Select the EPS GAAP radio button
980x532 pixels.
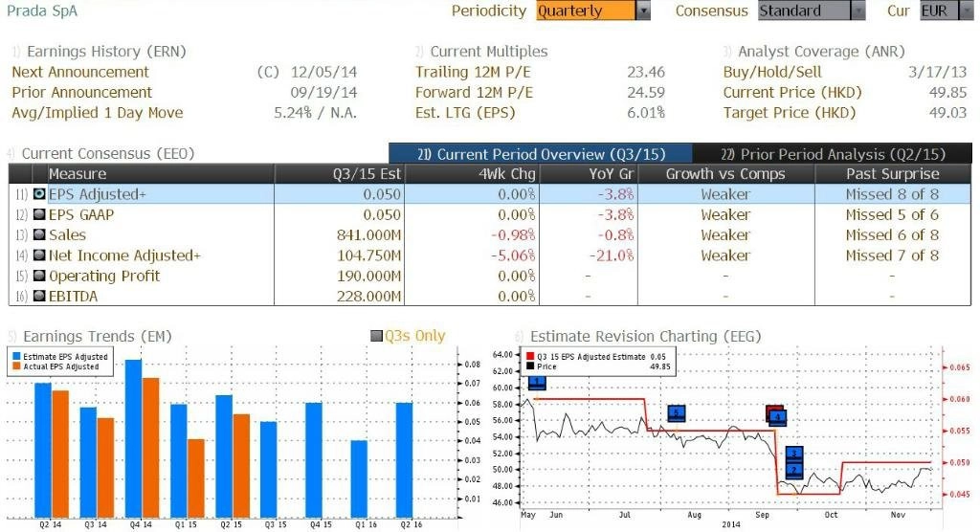[x=39, y=215]
